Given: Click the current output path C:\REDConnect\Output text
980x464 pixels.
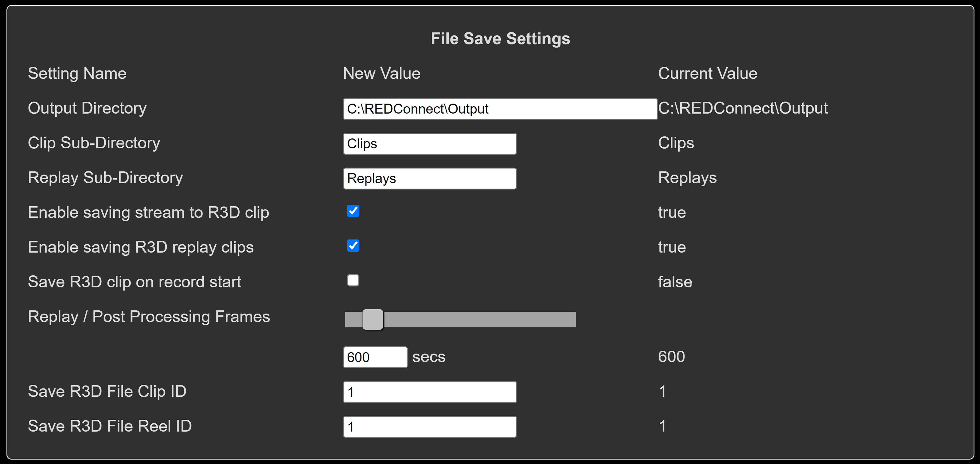Looking at the screenshot, I should [743, 108].
